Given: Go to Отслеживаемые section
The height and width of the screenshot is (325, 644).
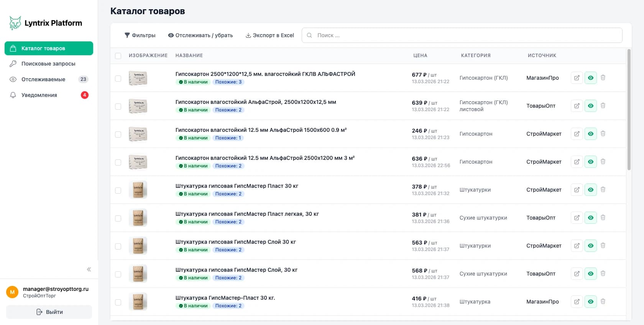Looking at the screenshot, I should pyautogui.click(x=43, y=79).
